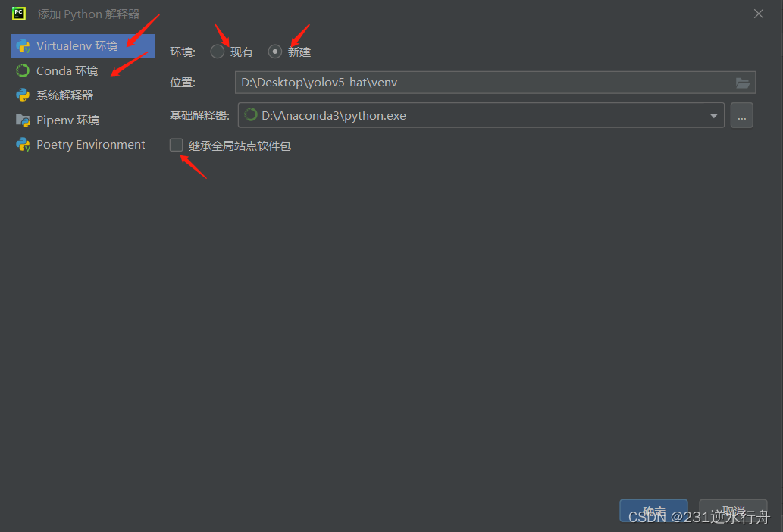This screenshot has width=783, height=532.
Task: Browse location with the folder icon
Action: (x=743, y=83)
